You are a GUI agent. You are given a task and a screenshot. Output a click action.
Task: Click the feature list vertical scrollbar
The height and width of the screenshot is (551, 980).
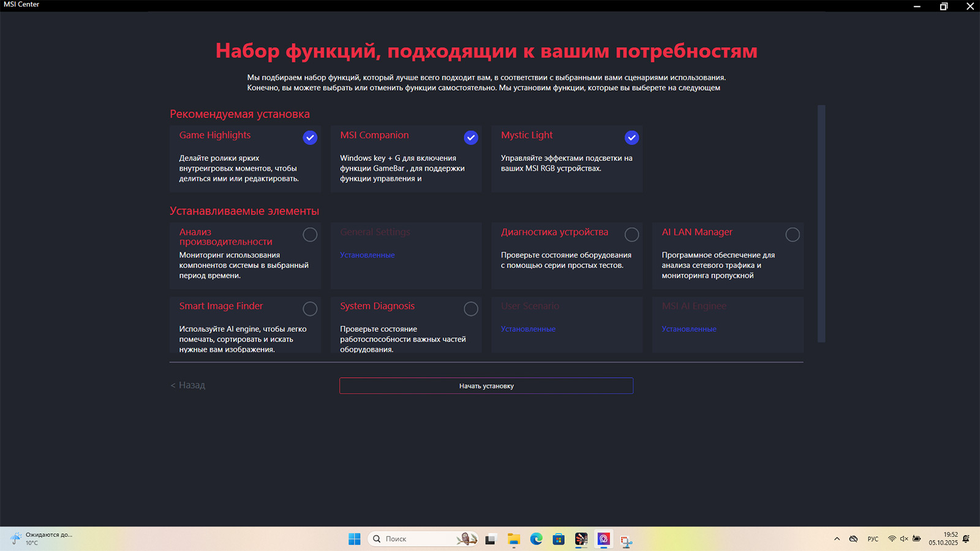click(x=821, y=223)
